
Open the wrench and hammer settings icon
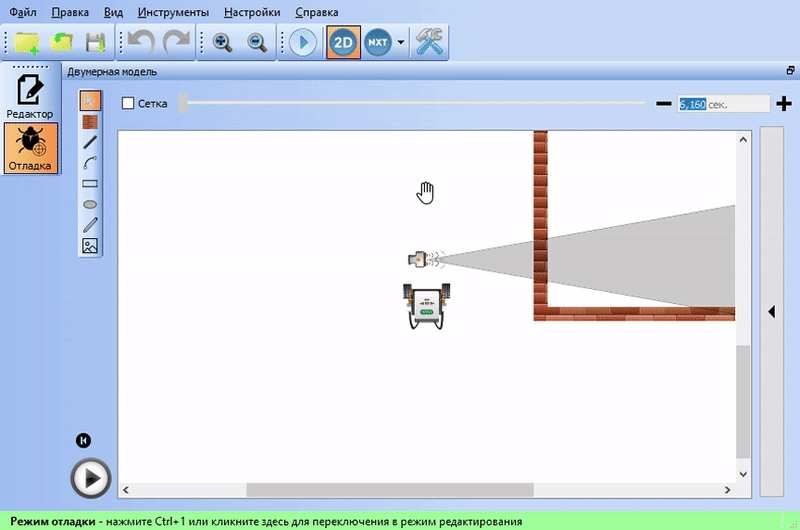pyautogui.click(x=432, y=43)
